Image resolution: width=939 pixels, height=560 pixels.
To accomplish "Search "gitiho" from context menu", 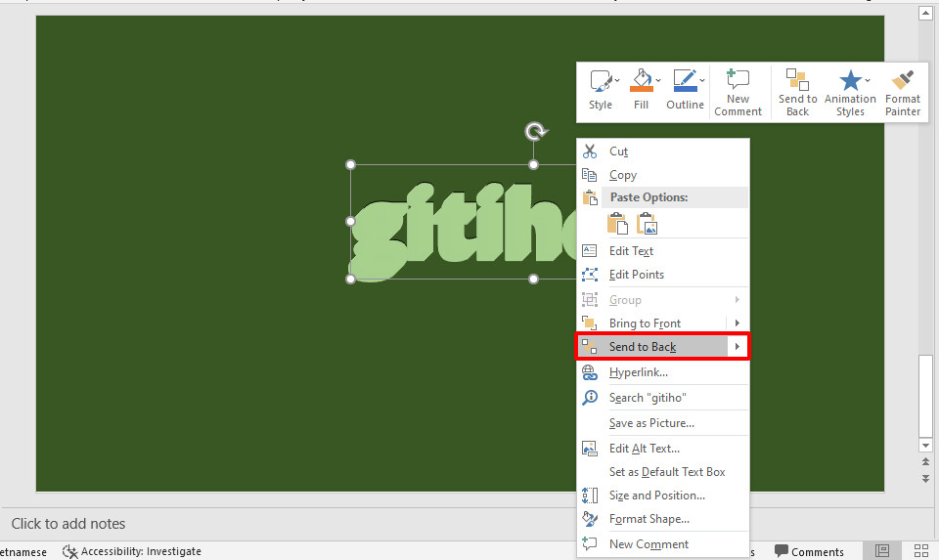I will (x=663, y=398).
